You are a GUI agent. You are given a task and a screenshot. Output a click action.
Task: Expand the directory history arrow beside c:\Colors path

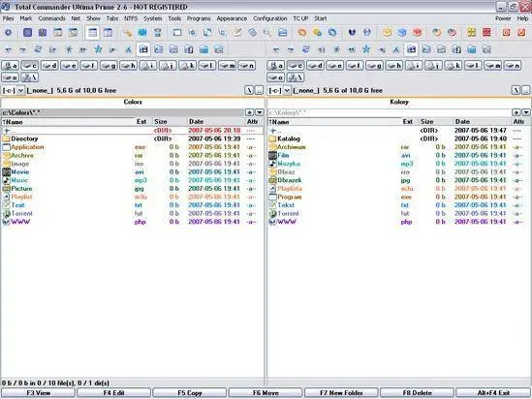[260, 112]
